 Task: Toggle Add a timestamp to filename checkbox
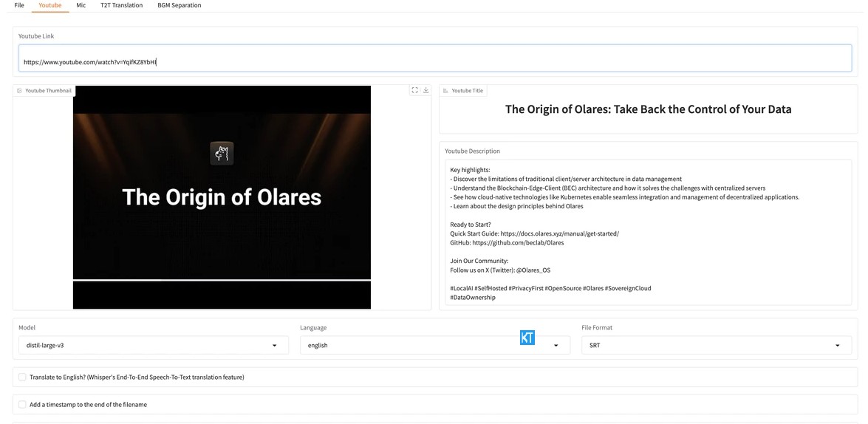(22, 404)
